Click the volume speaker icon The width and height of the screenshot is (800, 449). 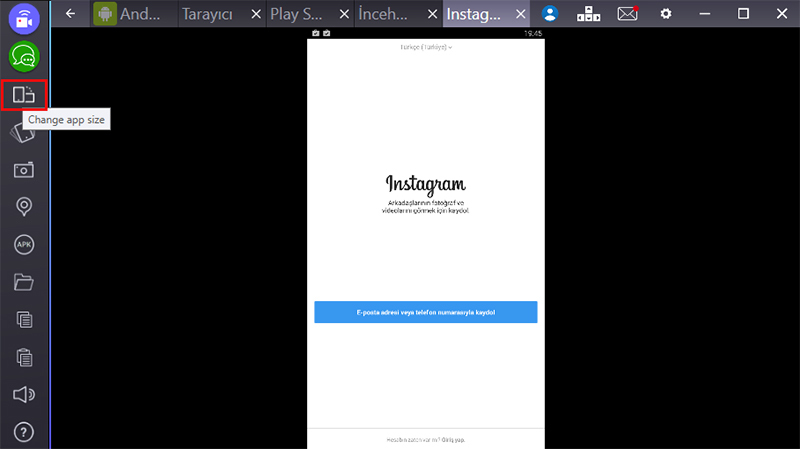tap(24, 394)
